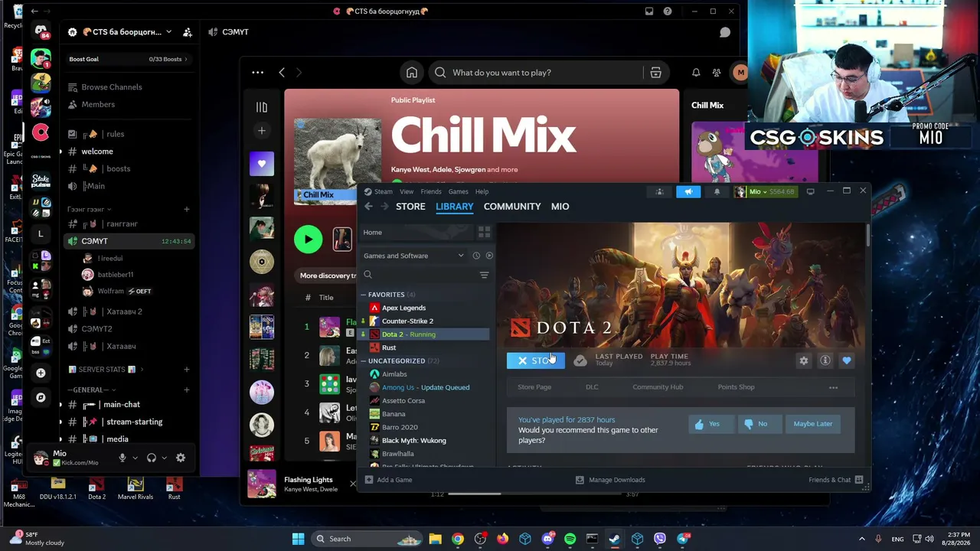Open Dota 2 manage settings gear

803,360
